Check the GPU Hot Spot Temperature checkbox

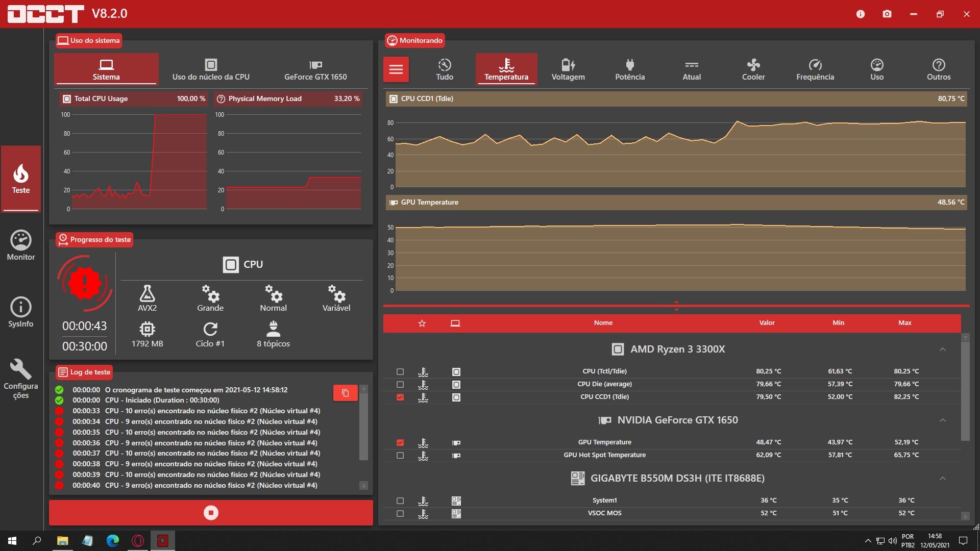400,456
